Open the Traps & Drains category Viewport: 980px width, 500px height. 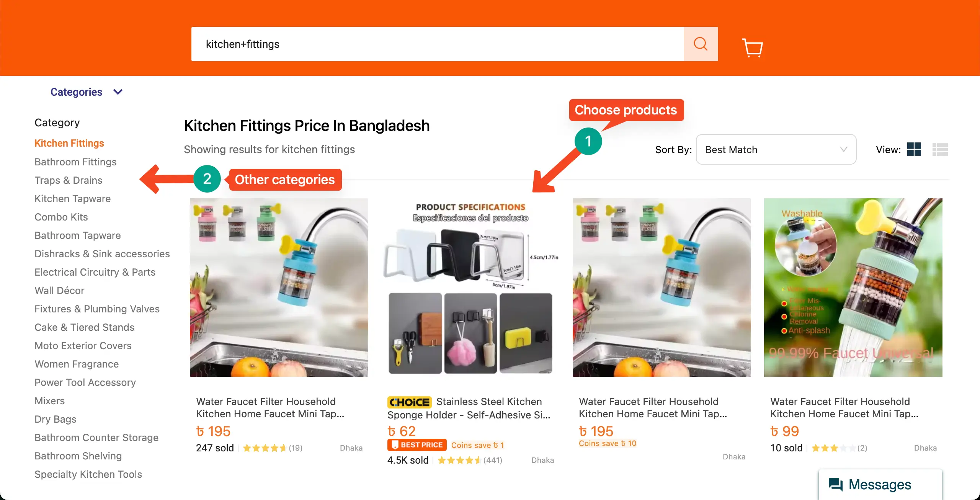tap(69, 180)
